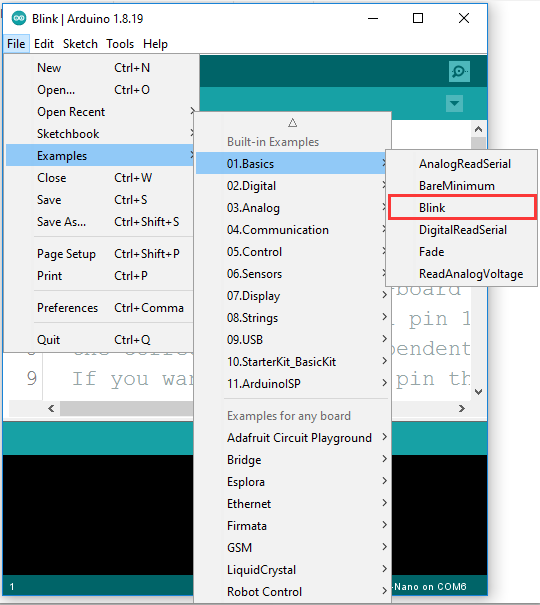Open the Serial Monitor icon
540x605 pixels.
459,71
